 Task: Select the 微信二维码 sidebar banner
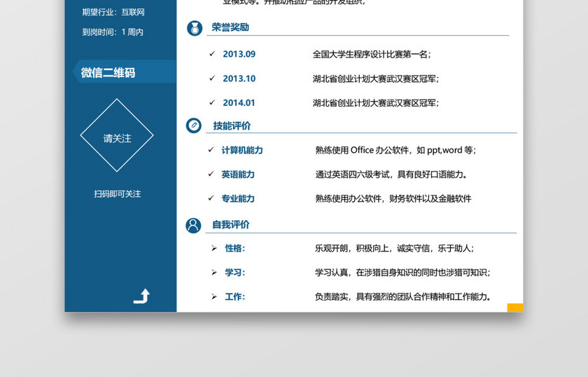[x=124, y=71]
